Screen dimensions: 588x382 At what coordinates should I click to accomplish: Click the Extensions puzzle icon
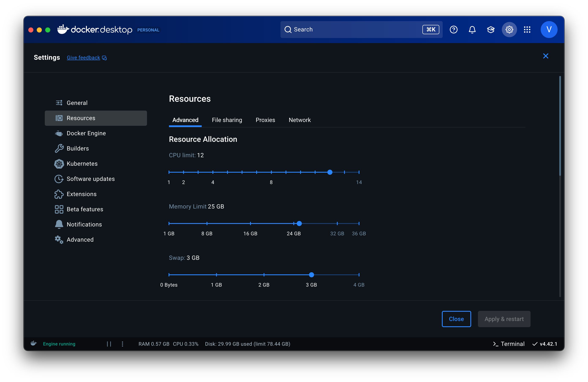click(x=59, y=194)
